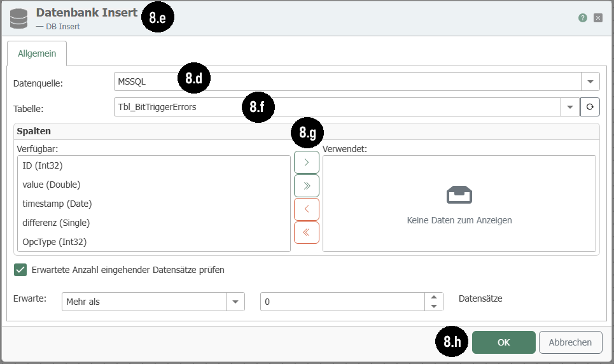Screen dimensions: 614x364
Task: Decrease the Datensätze count by one
Action: point(433,306)
